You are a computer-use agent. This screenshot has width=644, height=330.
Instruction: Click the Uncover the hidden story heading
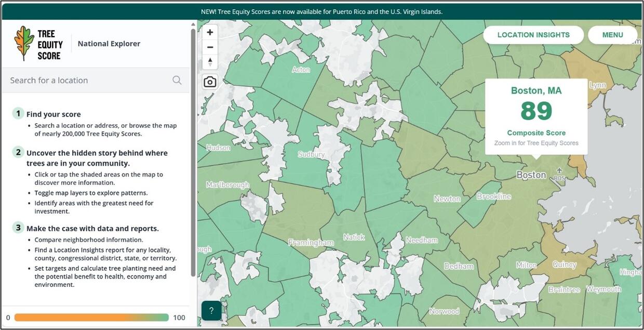click(97, 158)
